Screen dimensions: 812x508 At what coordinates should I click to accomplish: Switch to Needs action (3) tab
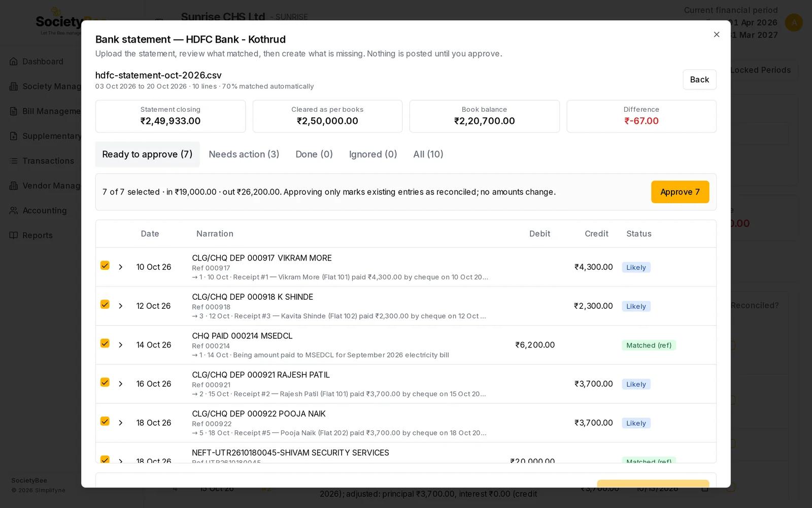tap(244, 154)
